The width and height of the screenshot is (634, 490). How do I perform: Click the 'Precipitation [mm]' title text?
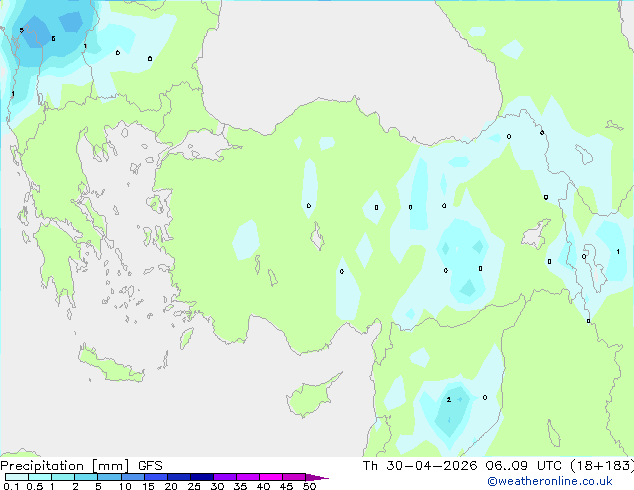(65, 466)
